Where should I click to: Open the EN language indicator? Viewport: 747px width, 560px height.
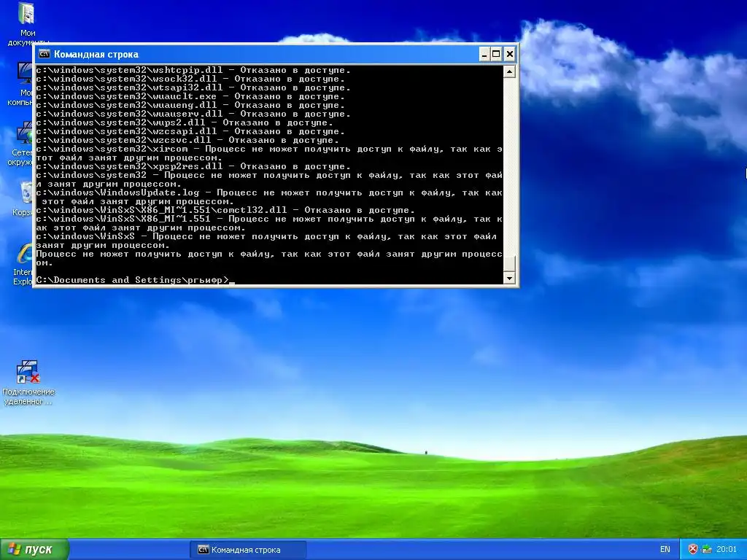pos(665,550)
